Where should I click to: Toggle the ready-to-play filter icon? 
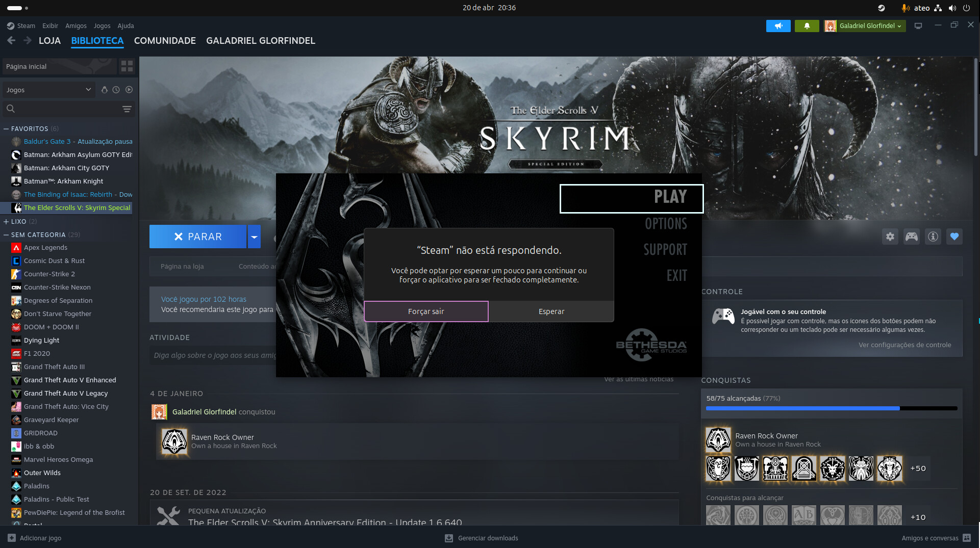pyautogui.click(x=129, y=90)
